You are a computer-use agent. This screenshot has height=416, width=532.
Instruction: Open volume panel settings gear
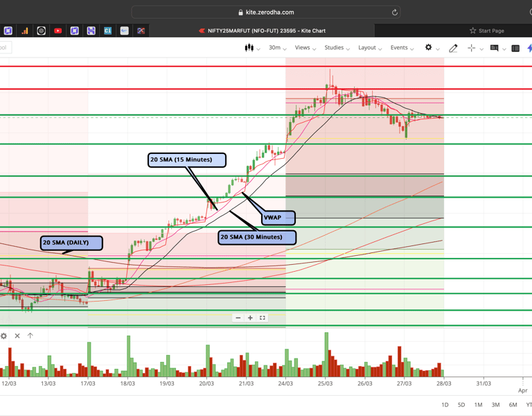(x=3, y=336)
